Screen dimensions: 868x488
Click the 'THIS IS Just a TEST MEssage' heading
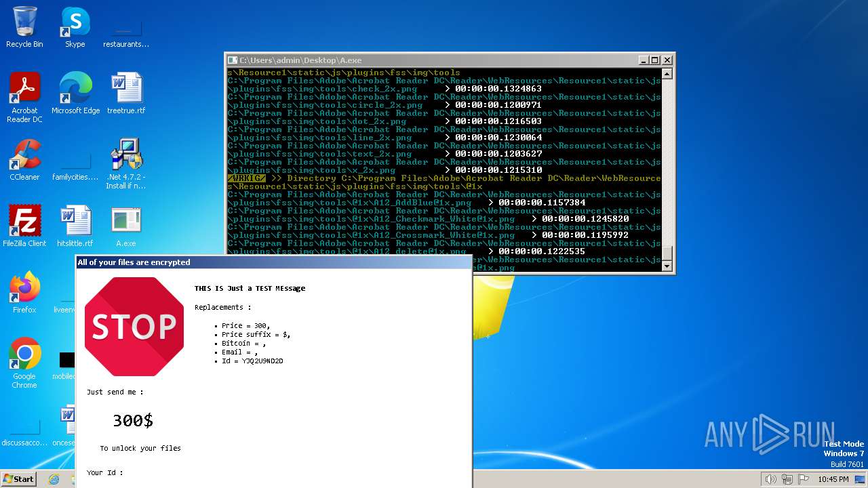[x=250, y=288]
